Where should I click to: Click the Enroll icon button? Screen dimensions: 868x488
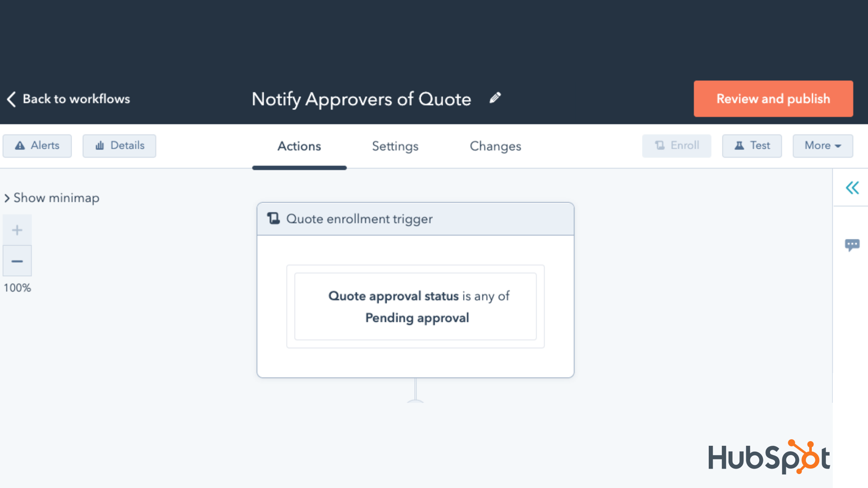pos(660,145)
